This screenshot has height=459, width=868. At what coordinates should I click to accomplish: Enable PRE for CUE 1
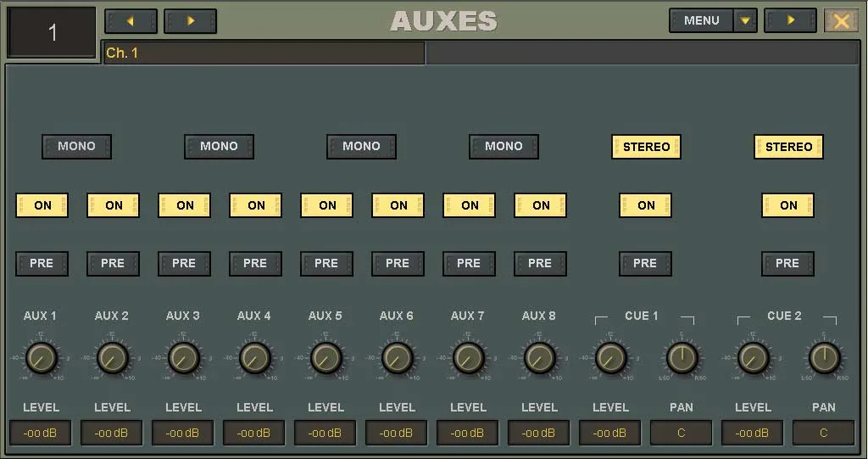point(645,263)
